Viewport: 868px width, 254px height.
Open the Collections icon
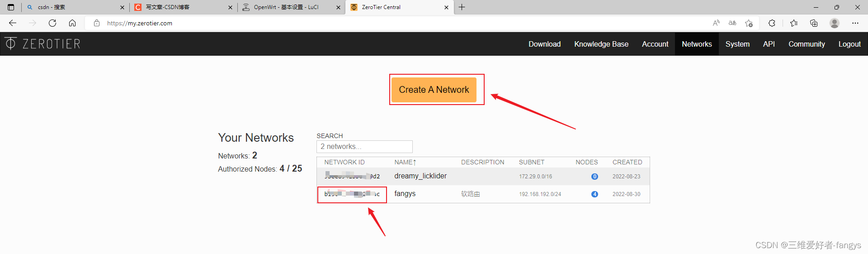pos(814,23)
